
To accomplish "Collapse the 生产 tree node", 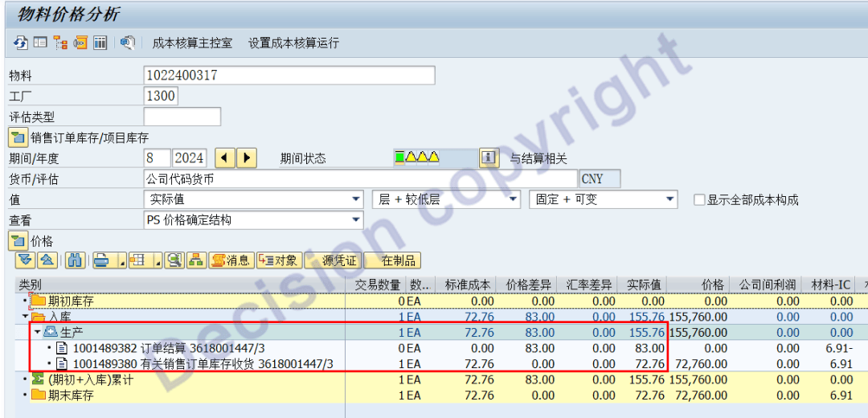I will [37, 332].
